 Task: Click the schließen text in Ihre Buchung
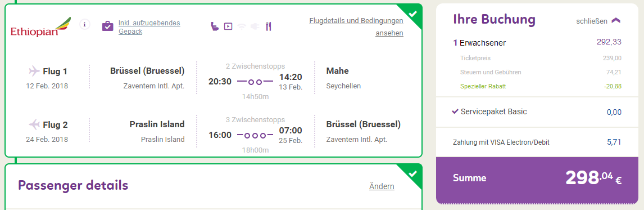coord(591,21)
